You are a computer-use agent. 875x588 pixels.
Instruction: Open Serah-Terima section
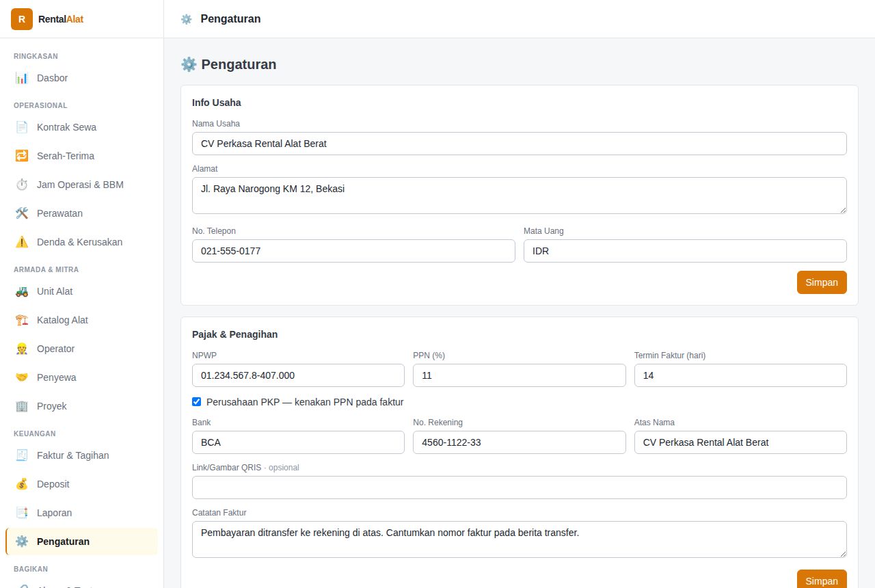(81, 156)
